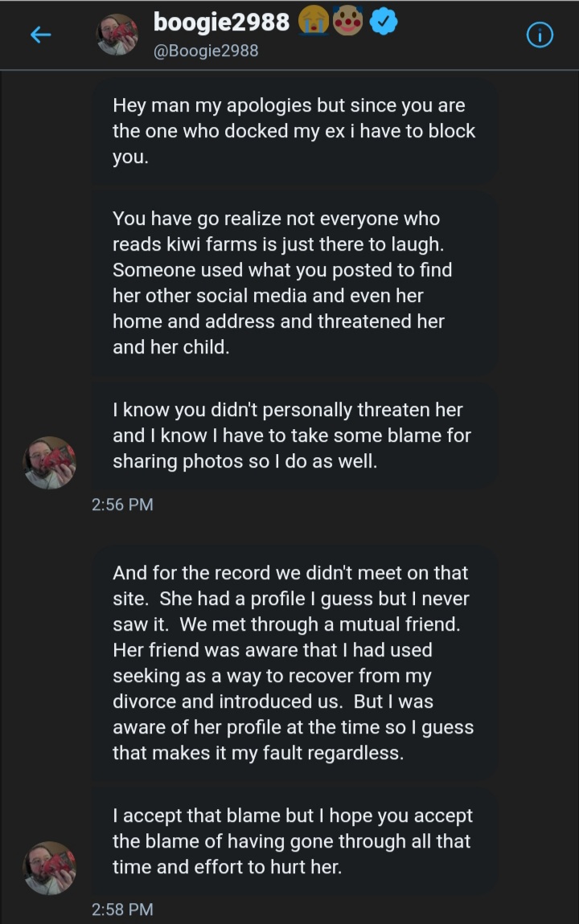Tap the 'I accept that blame' message
Viewport: 579px width, 924px height.
[293, 841]
